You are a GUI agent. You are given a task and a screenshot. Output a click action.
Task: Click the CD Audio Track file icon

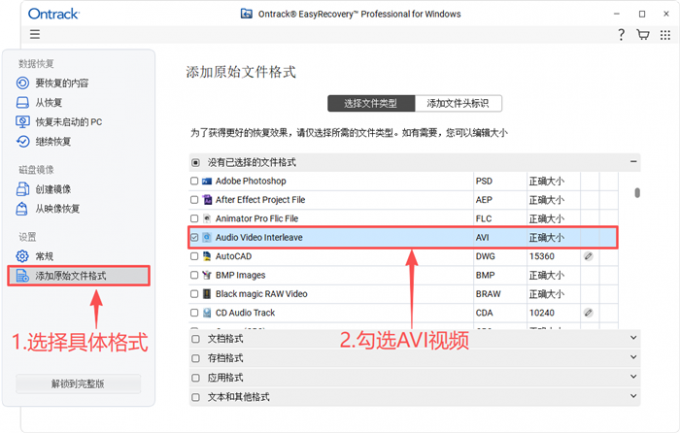click(x=207, y=312)
